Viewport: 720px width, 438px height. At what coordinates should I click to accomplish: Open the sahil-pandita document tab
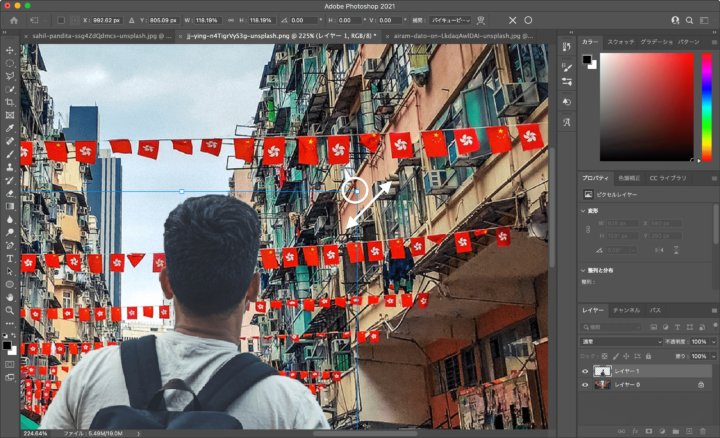[x=100, y=35]
